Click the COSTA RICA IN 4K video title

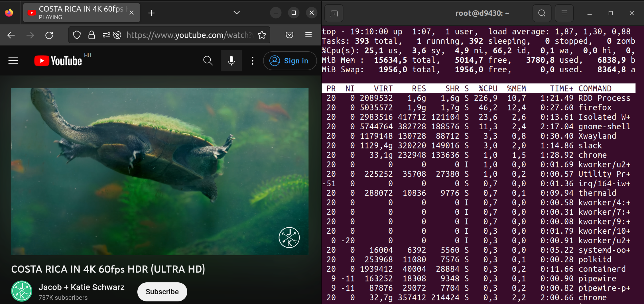click(x=108, y=269)
